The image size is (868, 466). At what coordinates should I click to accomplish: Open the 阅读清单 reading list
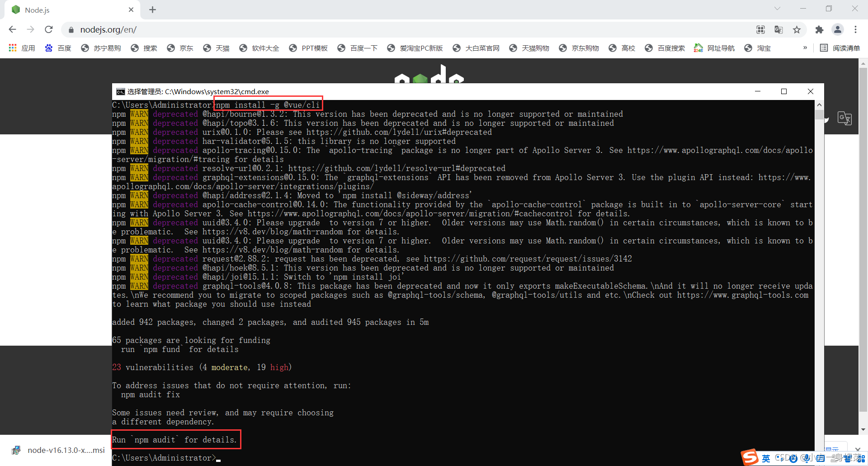click(840, 48)
